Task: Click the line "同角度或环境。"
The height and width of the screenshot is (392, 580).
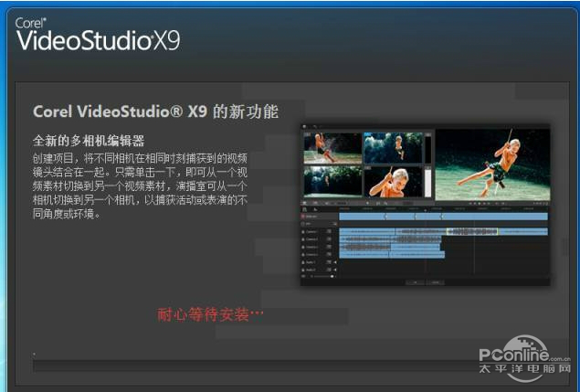Action: 67,214
